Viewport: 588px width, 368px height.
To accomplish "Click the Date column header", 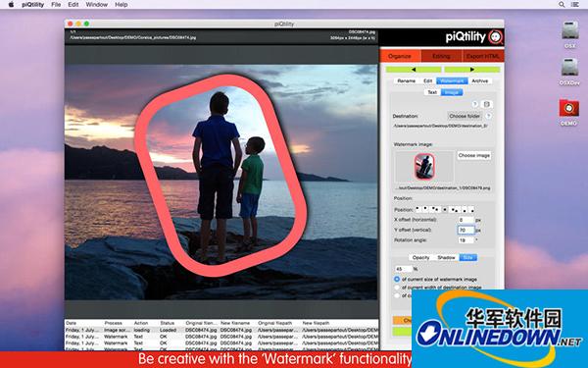I will coord(71,323).
